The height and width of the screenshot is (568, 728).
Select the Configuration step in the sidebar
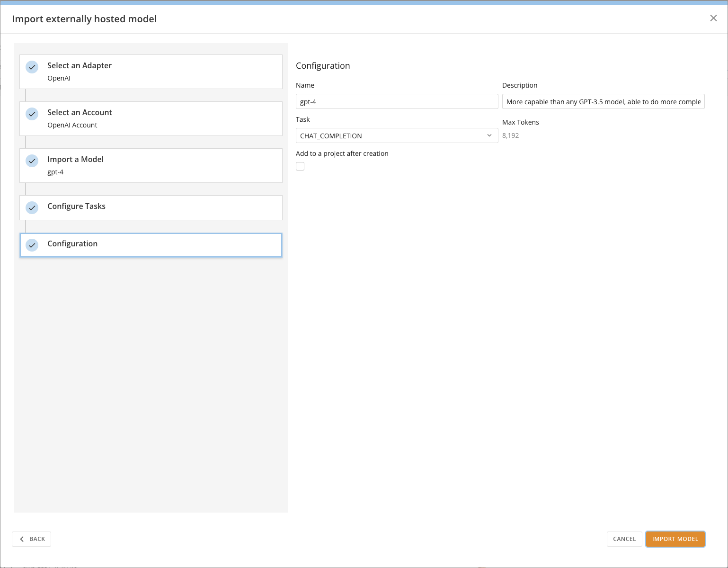point(151,245)
